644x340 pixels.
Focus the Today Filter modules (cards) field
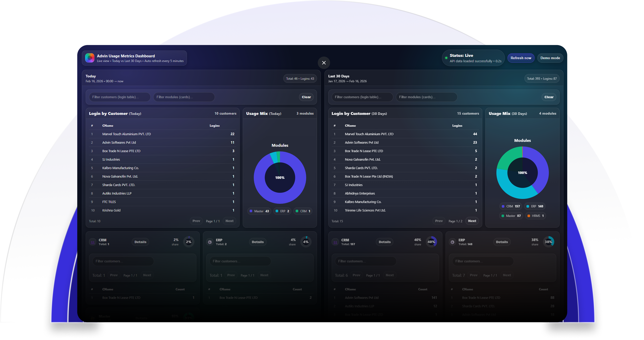(184, 97)
